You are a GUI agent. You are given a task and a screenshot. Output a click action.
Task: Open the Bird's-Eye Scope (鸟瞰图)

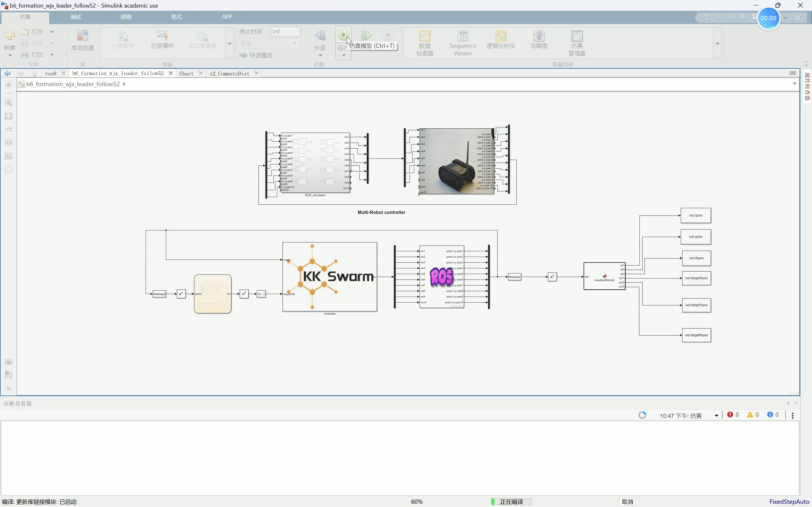click(539, 40)
